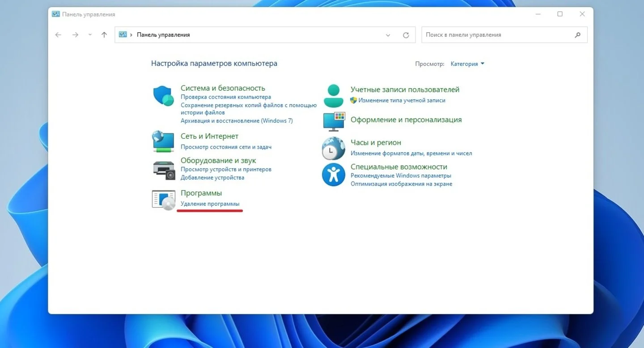The width and height of the screenshot is (644, 348).
Task: Click Appearance and Personalization monitor icon
Action: [x=334, y=122]
